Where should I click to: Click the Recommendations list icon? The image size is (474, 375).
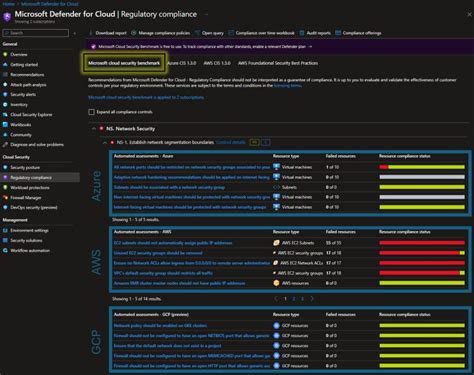pos(5,74)
